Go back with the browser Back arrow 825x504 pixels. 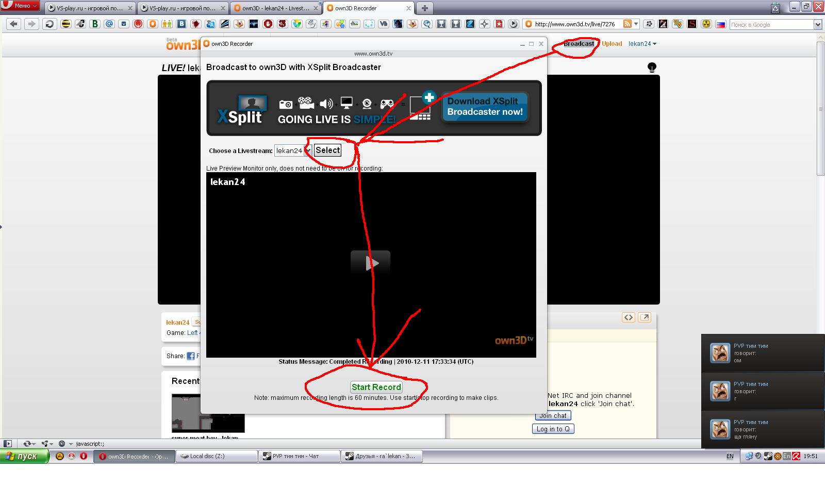[14, 24]
